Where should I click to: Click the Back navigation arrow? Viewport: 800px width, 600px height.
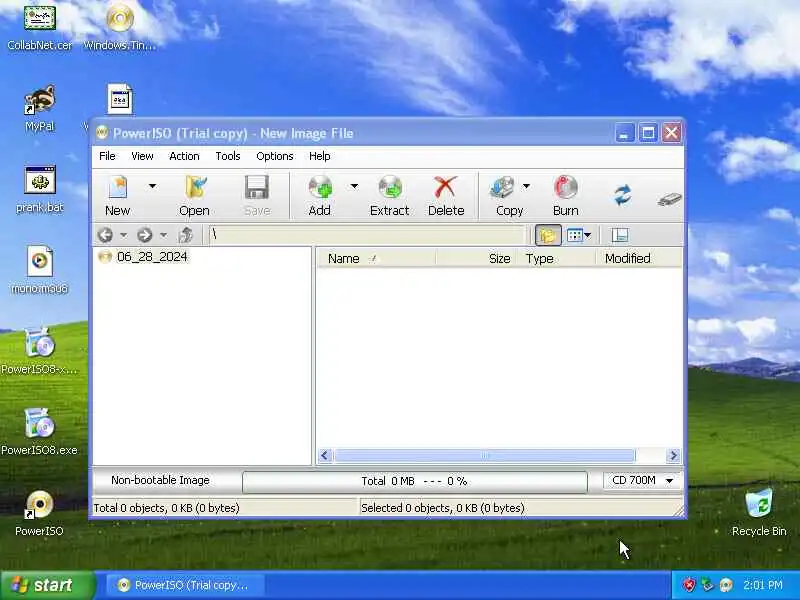click(x=105, y=235)
